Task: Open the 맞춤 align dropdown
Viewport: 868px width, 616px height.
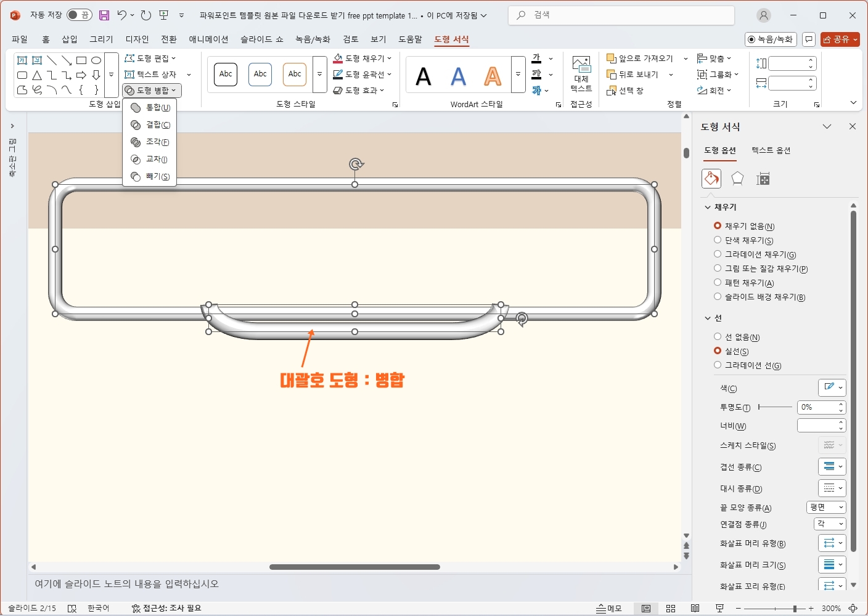Action: click(714, 59)
